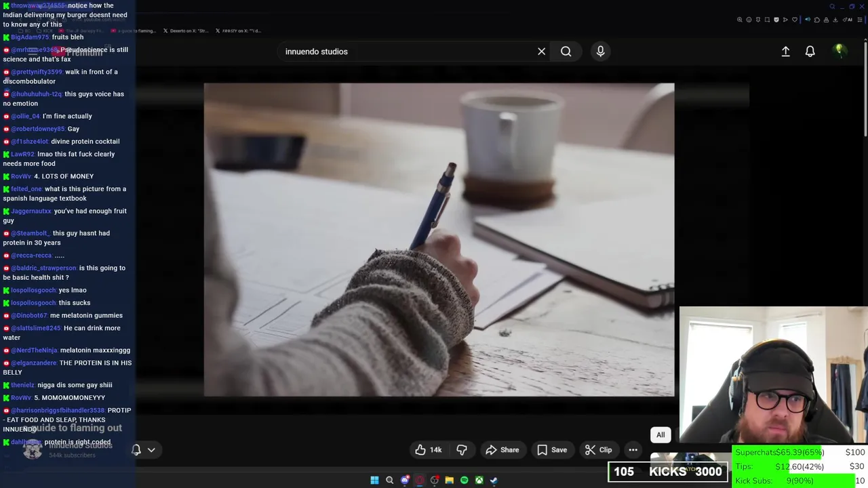The width and height of the screenshot is (868, 488).
Task: Click the tab search magnifier in title bar
Action: [832, 6]
